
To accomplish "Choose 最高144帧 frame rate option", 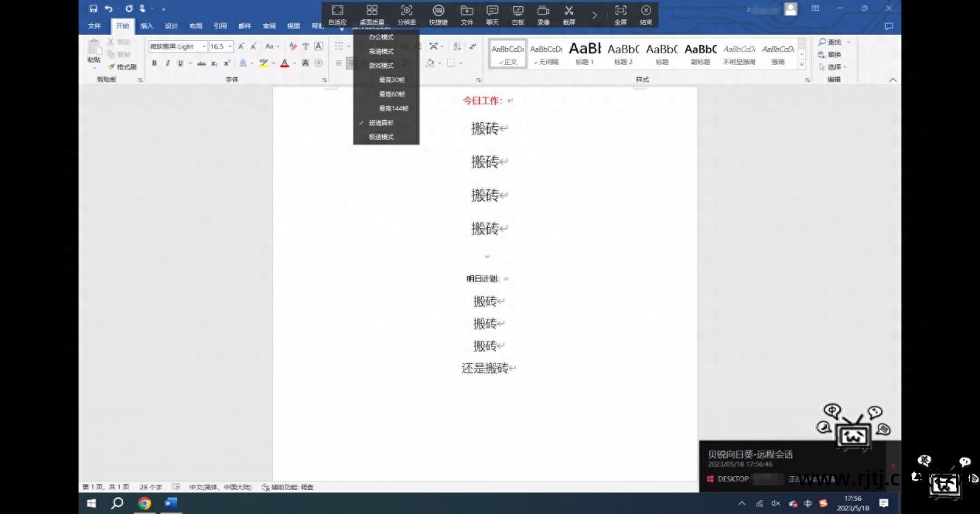I will [393, 108].
